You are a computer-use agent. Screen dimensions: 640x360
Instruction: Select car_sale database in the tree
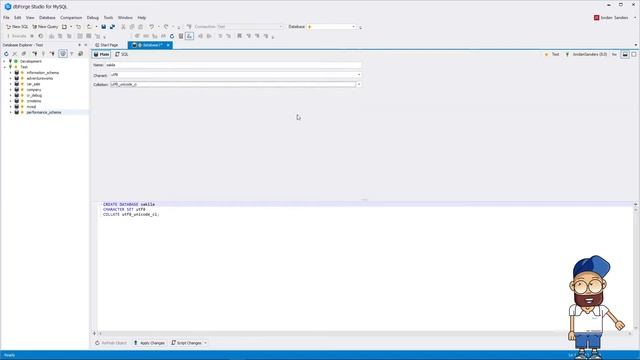[x=33, y=84]
